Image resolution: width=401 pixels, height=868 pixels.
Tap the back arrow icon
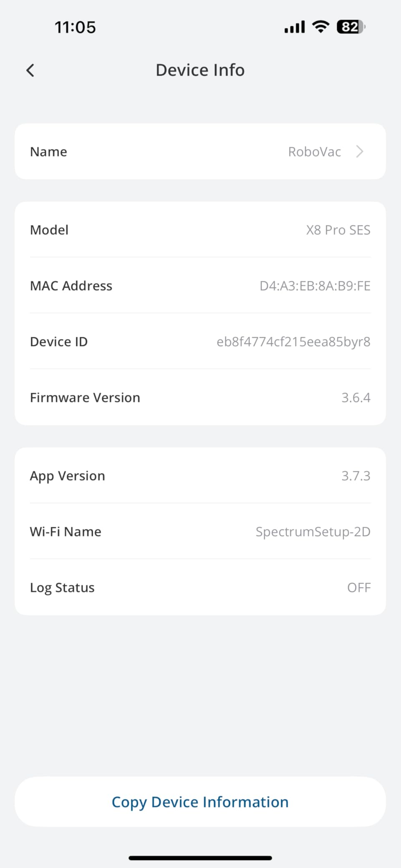[30, 70]
